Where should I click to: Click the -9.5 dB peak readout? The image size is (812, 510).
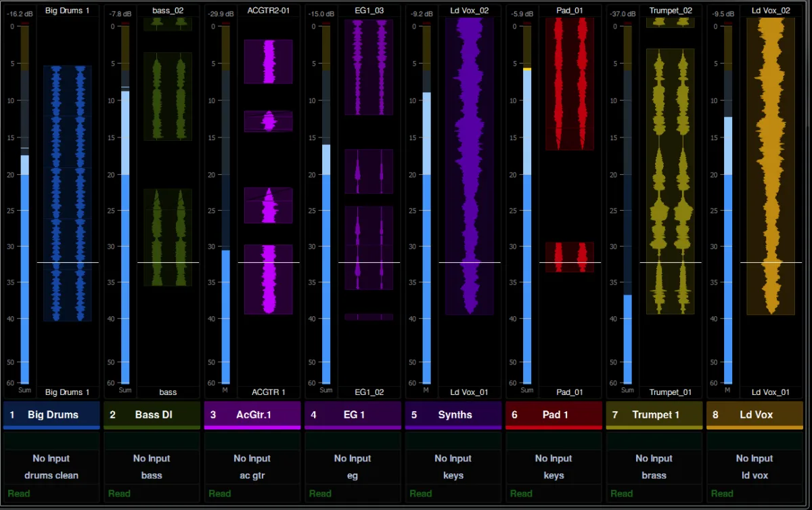coord(723,13)
